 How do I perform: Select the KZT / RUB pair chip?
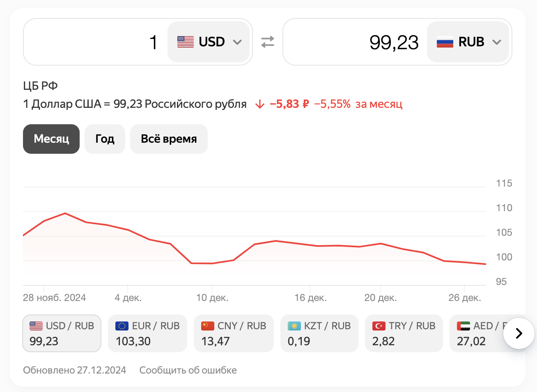point(319,333)
